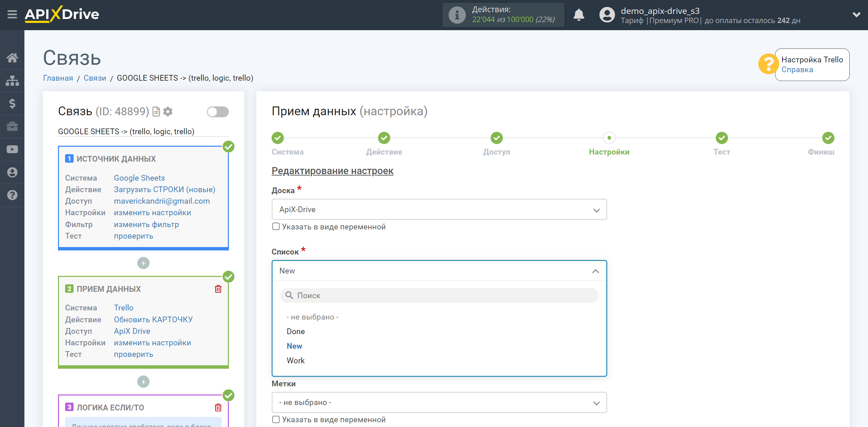The height and width of the screenshot is (427, 868).
Task: Click проверить in data source block
Action: pos(133,236)
